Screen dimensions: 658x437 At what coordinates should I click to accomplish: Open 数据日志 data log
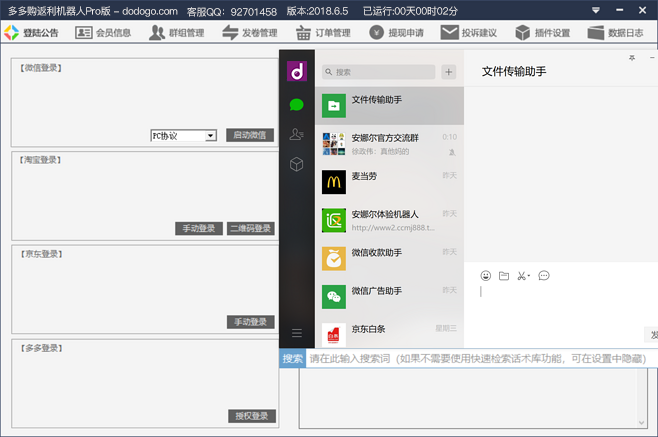[x=616, y=33]
